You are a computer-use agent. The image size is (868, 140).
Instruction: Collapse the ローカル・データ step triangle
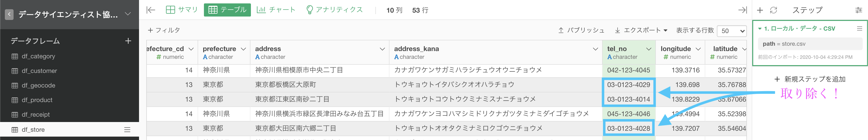click(x=760, y=29)
